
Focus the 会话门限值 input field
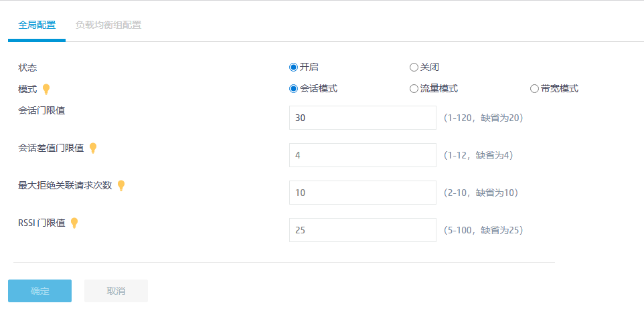[x=362, y=118]
